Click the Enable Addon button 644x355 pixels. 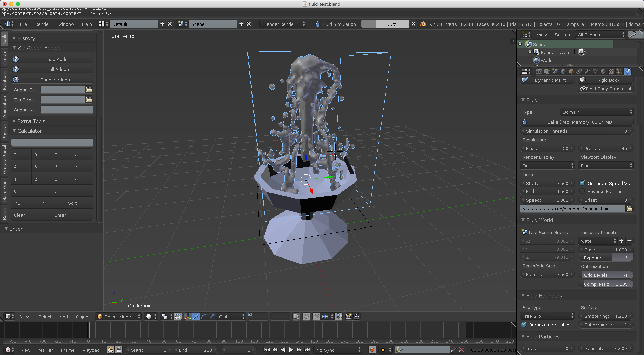pyautogui.click(x=52, y=80)
